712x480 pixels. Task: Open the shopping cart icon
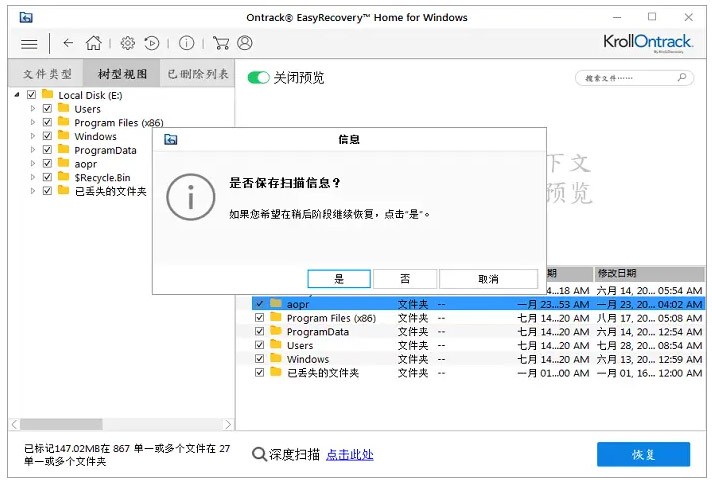[221, 43]
